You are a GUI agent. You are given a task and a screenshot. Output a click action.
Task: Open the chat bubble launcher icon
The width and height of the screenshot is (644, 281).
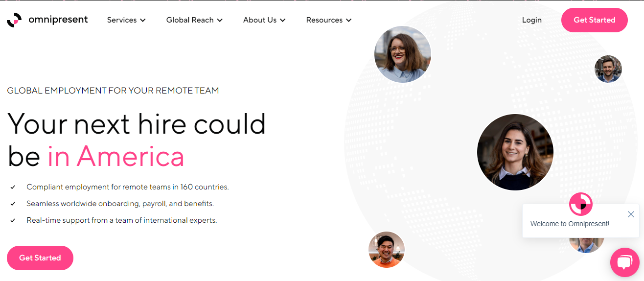pos(625,263)
